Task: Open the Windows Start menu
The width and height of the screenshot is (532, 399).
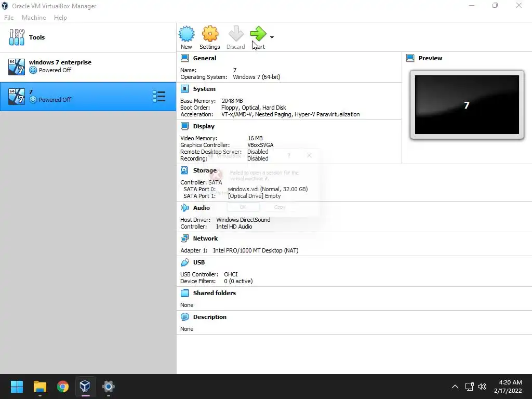Action: (x=17, y=387)
